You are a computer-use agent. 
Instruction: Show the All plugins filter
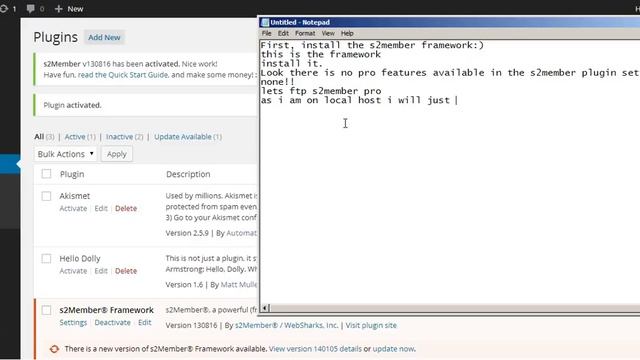[39, 137]
